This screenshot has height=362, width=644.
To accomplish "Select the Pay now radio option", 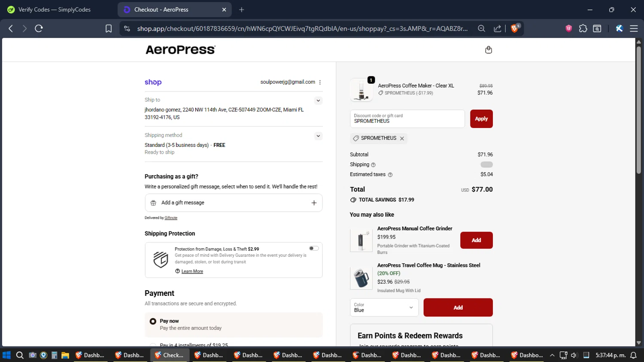I will tap(153, 321).
